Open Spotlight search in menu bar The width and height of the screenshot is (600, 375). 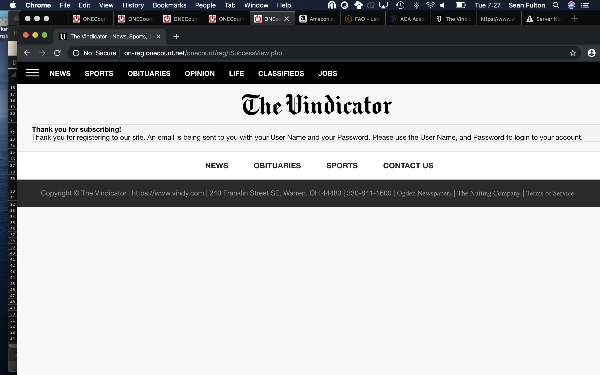pos(556,5)
